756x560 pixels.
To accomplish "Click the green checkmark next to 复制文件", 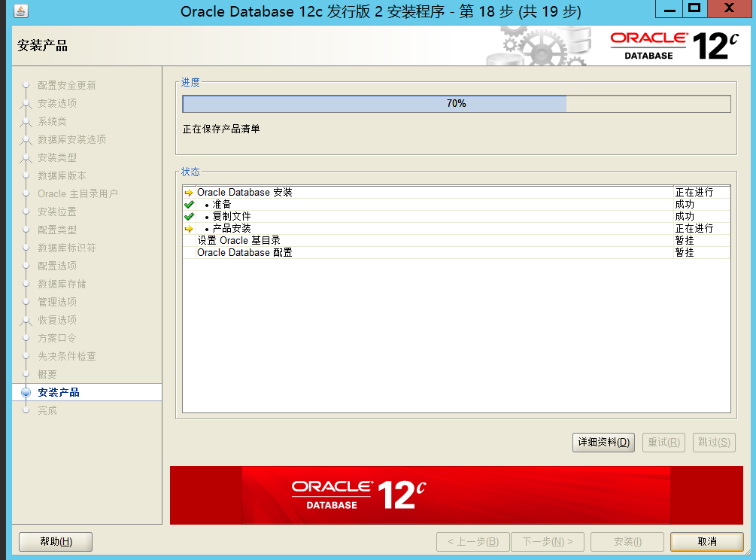I will (187, 216).
